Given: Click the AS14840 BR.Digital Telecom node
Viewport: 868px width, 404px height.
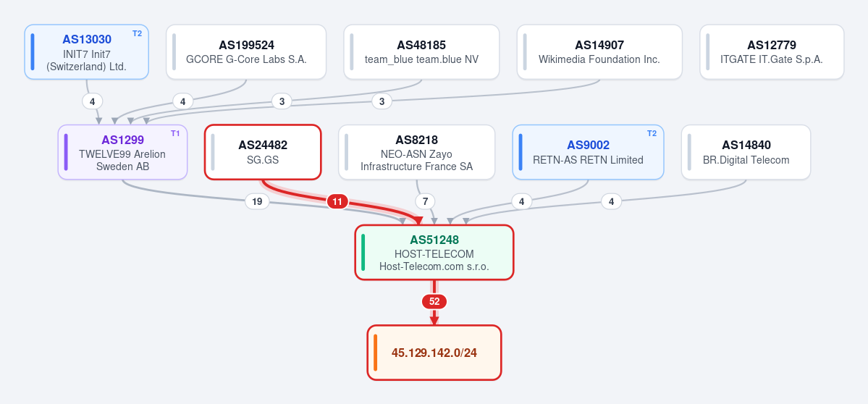Looking at the screenshot, I should [x=746, y=152].
